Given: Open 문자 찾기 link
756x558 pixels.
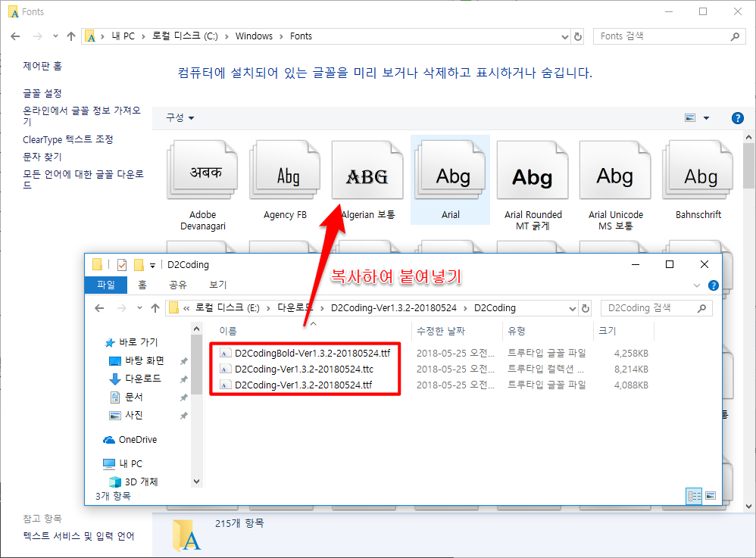Looking at the screenshot, I should tap(42, 157).
